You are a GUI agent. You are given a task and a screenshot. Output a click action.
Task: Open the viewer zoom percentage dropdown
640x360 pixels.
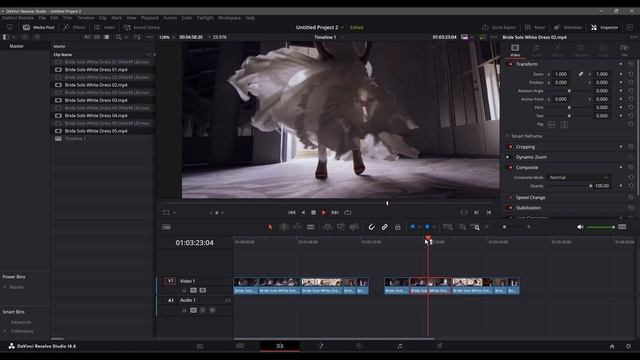167,37
